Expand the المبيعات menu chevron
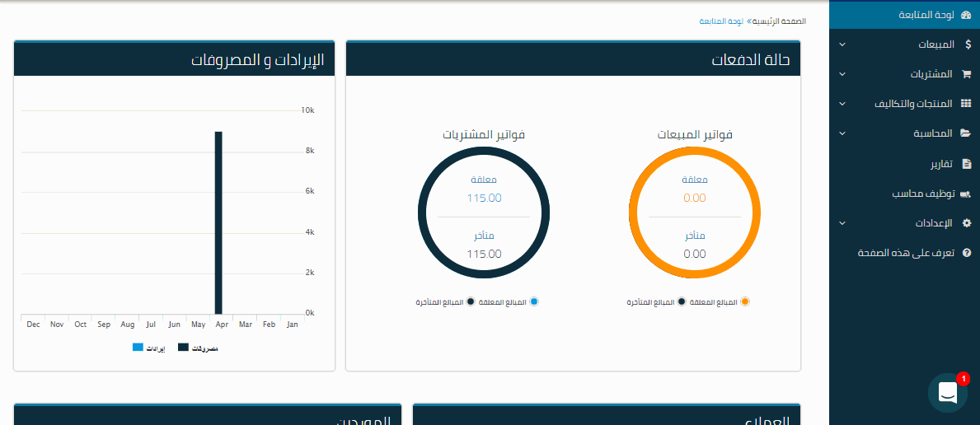The height and width of the screenshot is (425, 980). click(x=842, y=44)
